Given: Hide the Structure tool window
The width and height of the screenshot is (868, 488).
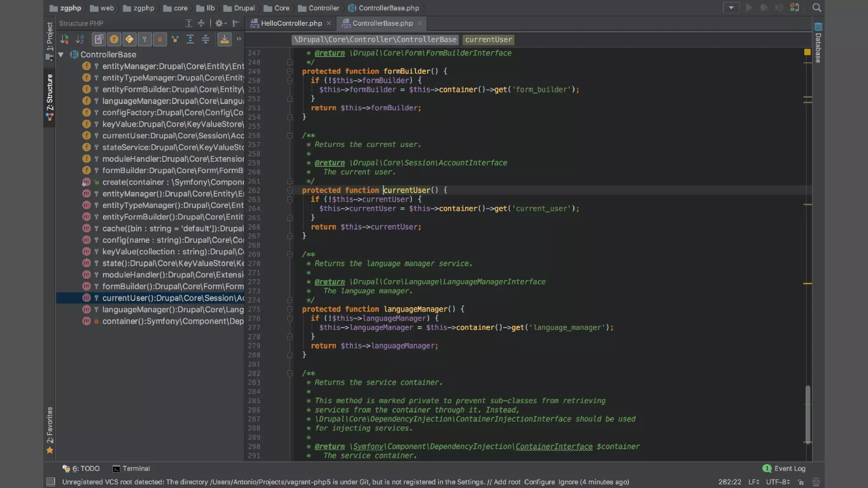Looking at the screenshot, I should [x=236, y=23].
